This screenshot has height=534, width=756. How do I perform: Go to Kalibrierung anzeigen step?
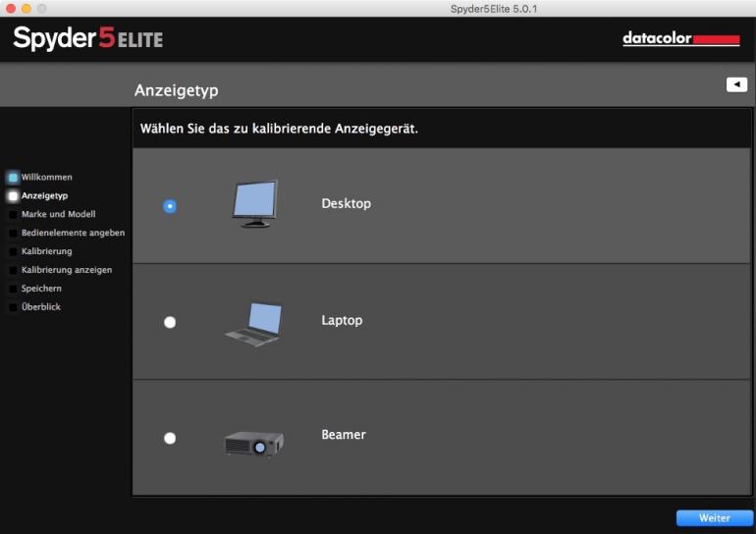coord(67,270)
